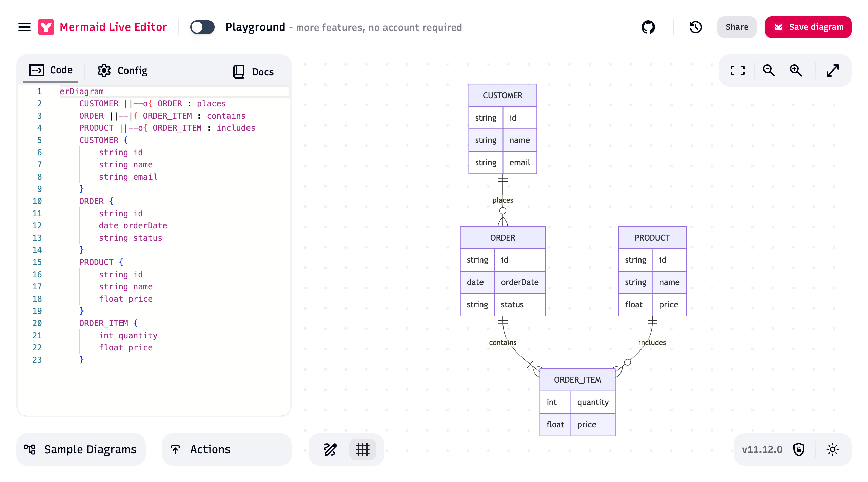868x482 pixels.
Task: Toggle the grid background button
Action: (362, 449)
